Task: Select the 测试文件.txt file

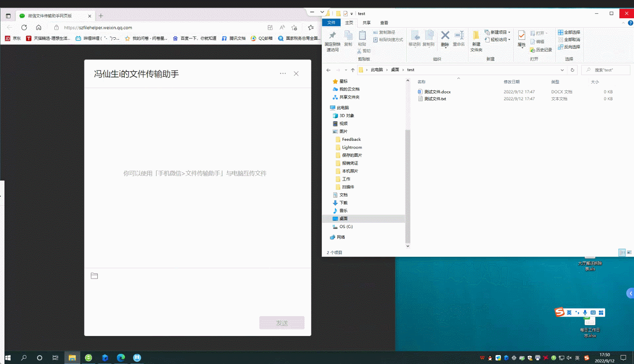Action: tap(432, 99)
